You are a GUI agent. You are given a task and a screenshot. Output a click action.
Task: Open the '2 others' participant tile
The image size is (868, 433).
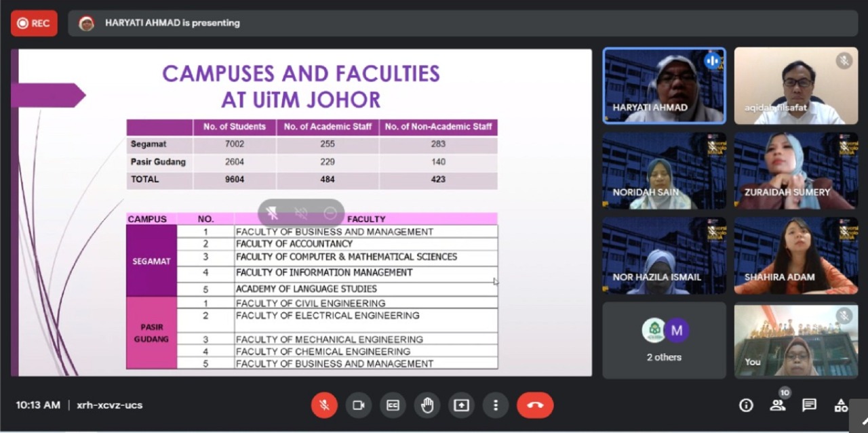tap(664, 340)
